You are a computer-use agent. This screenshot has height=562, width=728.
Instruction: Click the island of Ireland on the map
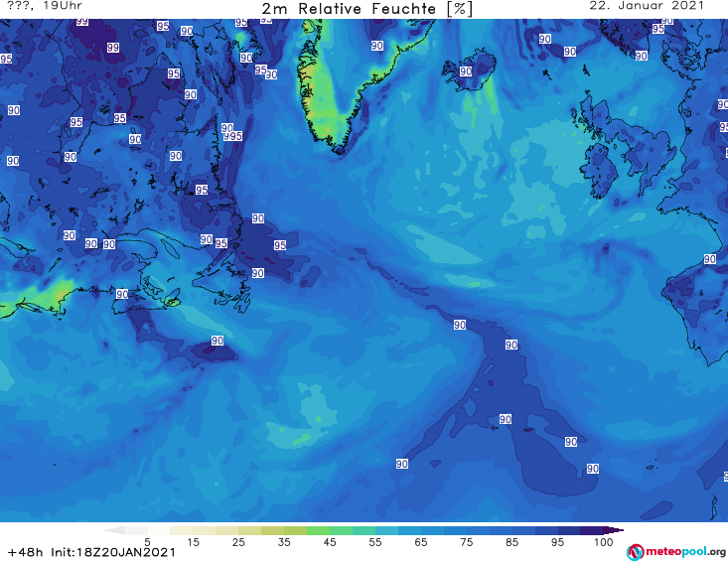pos(599,170)
